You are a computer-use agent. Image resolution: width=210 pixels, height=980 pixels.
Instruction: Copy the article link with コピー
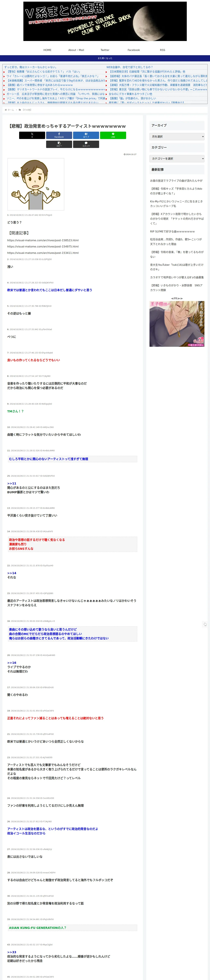(59, 144)
